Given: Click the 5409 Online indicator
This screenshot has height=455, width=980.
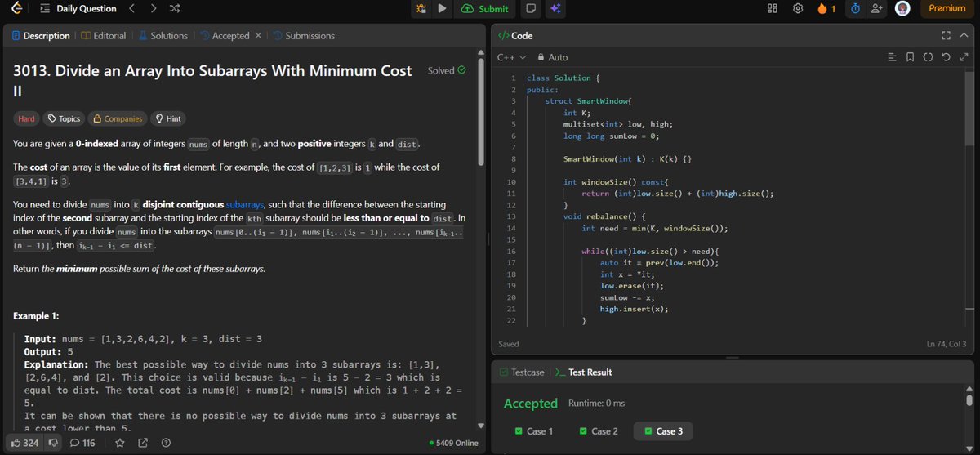Looking at the screenshot, I should click(x=453, y=444).
